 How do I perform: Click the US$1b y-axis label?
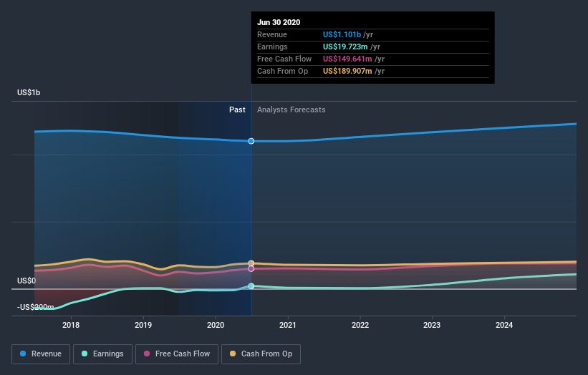click(29, 92)
